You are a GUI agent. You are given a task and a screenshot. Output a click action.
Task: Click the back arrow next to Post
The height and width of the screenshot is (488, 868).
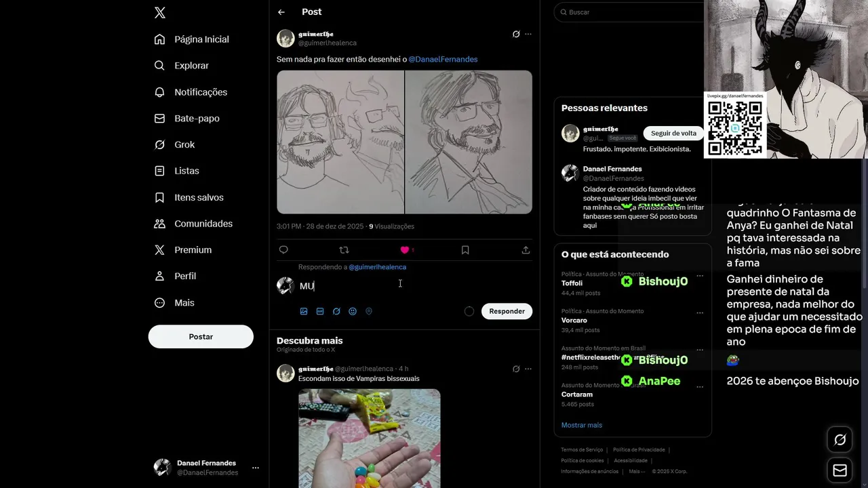281,12
